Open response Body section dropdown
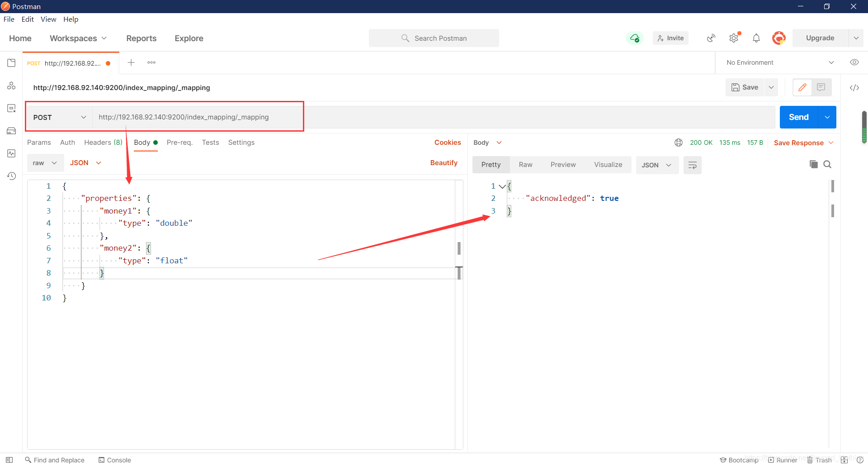The width and height of the screenshot is (868, 466). click(x=487, y=143)
